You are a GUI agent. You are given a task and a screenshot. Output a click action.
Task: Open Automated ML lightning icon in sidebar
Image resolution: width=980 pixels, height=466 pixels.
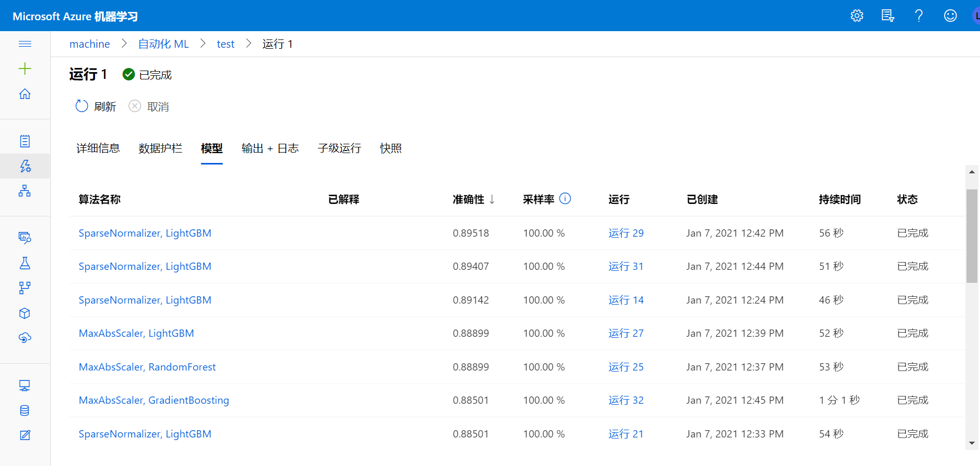click(25, 166)
